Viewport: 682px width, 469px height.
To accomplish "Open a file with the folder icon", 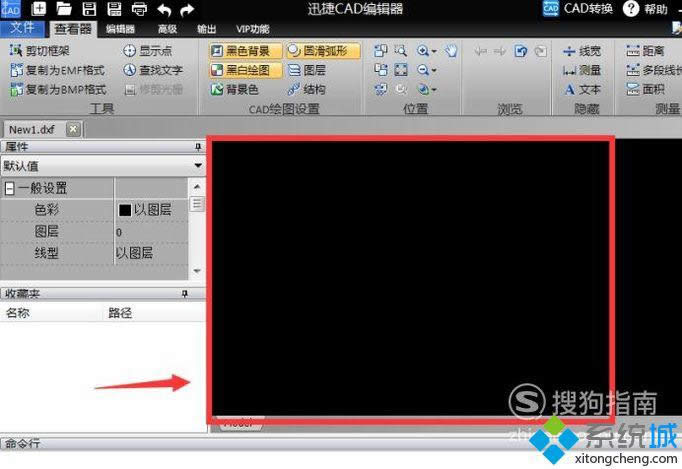I will tap(64, 8).
